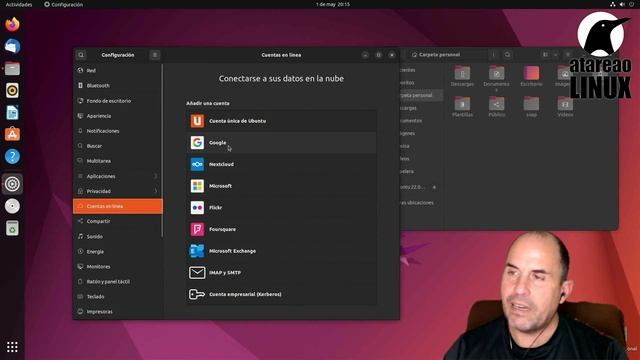This screenshot has width=640, height=360.
Task: Add a Cuenta empresarial (Kerberos) account
Action: (x=281, y=294)
